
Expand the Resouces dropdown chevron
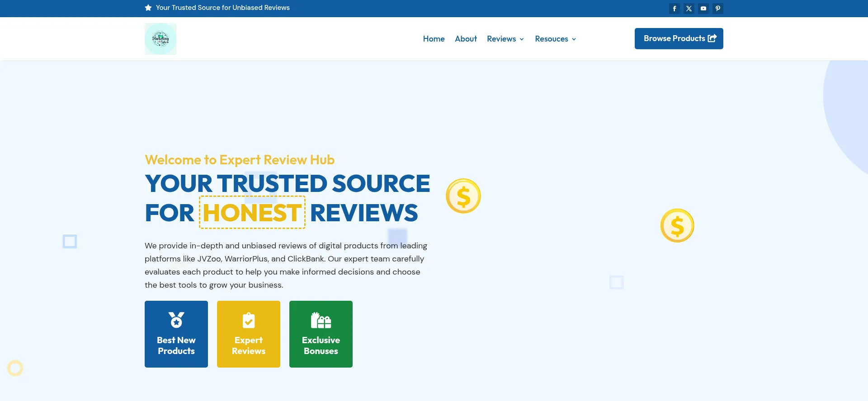(x=574, y=39)
